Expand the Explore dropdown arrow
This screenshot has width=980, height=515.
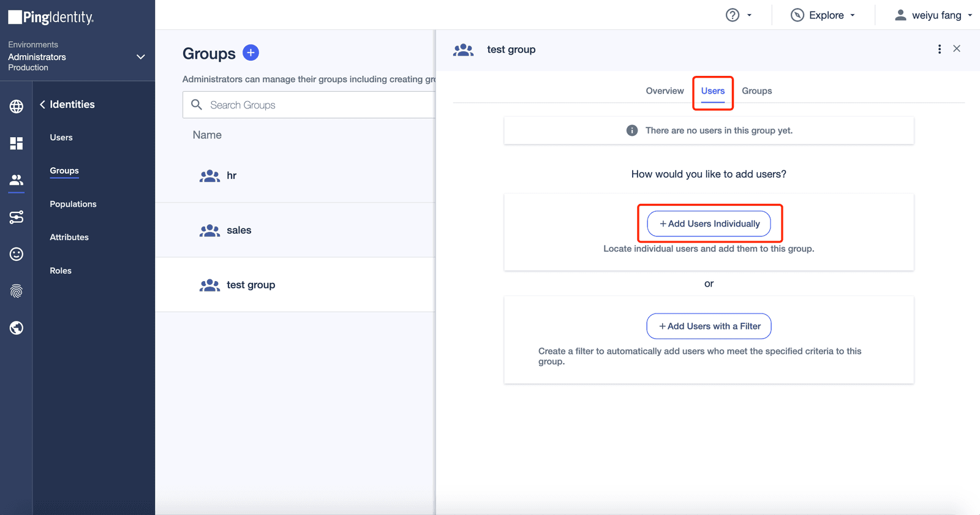click(852, 15)
